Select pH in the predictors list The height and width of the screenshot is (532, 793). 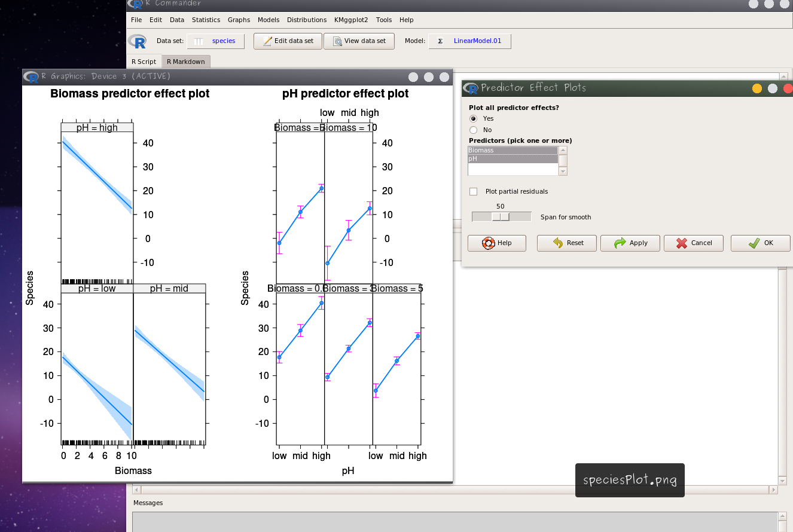pos(512,159)
